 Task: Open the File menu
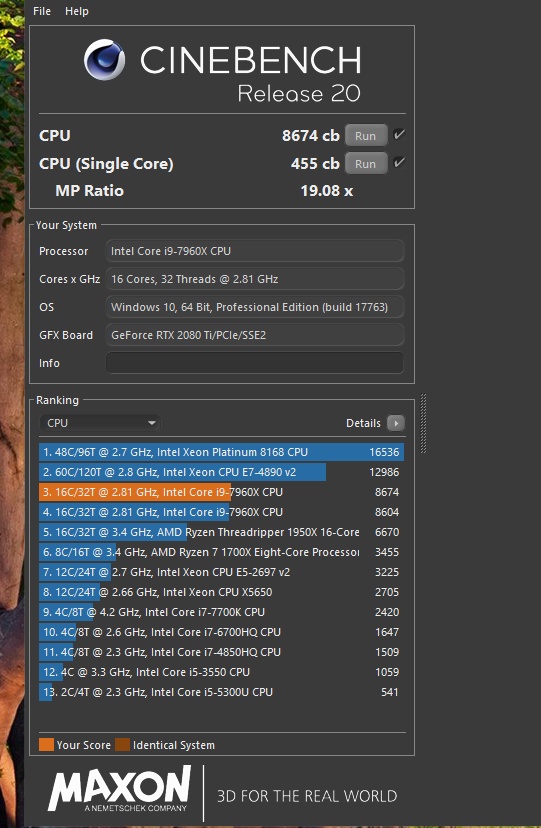[x=42, y=11]
